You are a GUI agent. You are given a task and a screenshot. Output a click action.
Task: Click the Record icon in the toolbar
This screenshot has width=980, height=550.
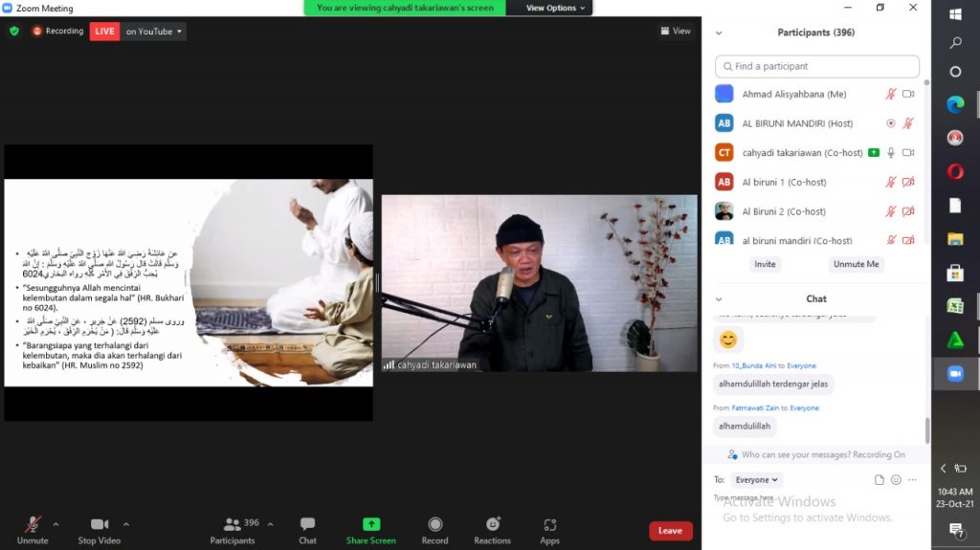435,524
